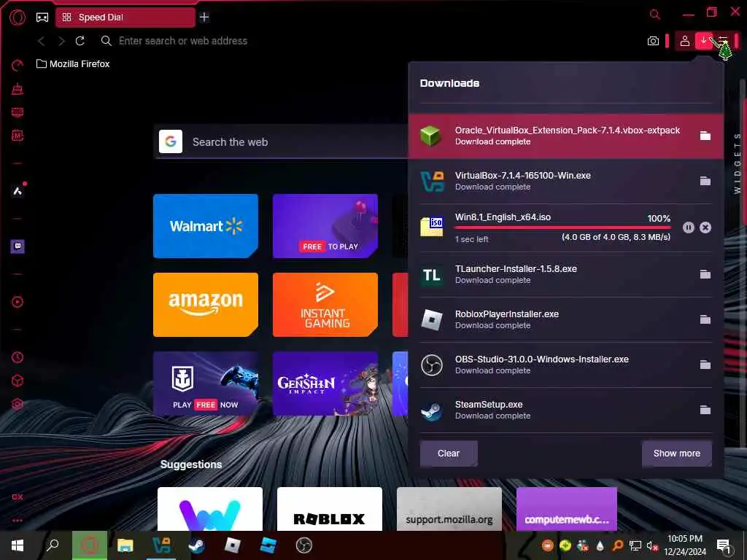Screen dimensions: 747x560
Task: Open the GX Corner gamepad icon
Action: 42,17
